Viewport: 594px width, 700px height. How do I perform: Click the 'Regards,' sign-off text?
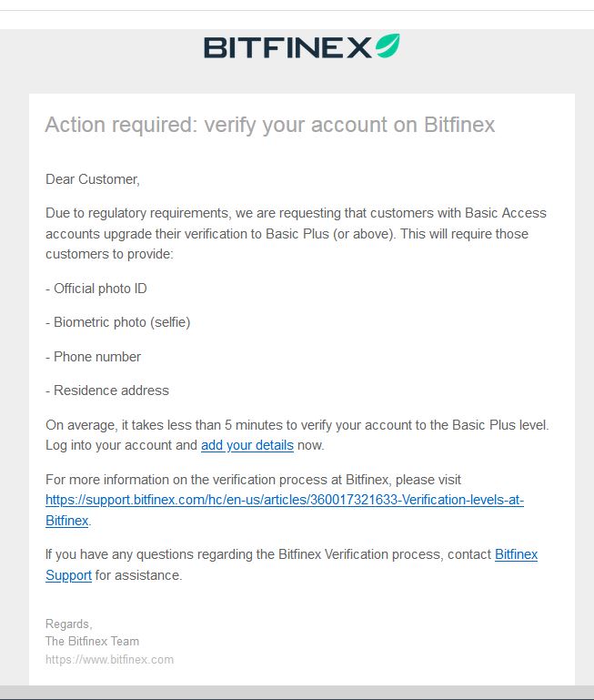69,624
